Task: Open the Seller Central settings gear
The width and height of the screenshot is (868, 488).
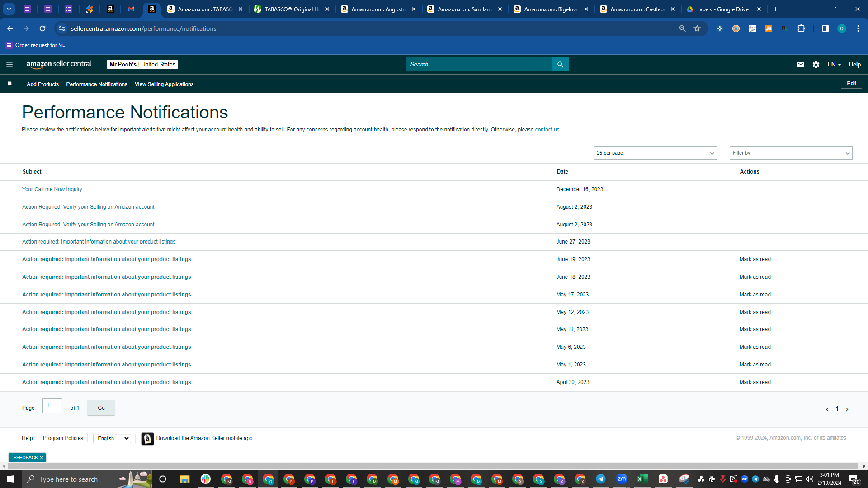Action: pyautogui.click(x=816, y=65)
